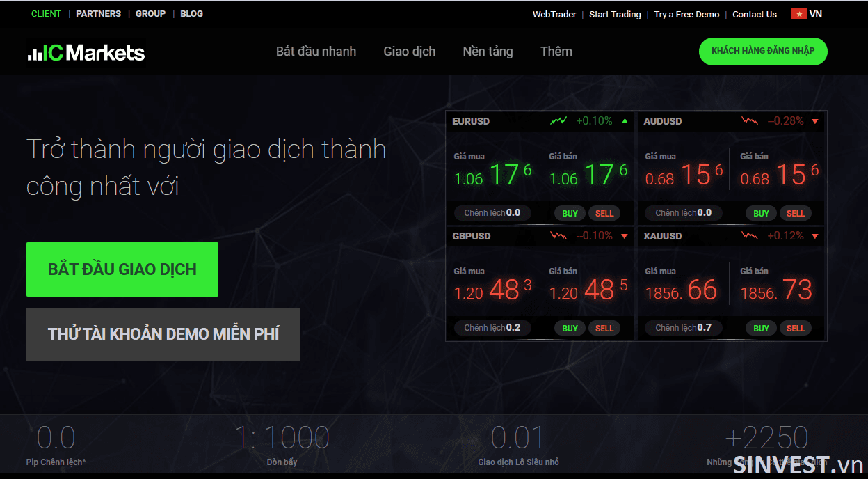This screenshot has height=479, width=868.
Task: Open the Nền tảng menu
Action: [488, 52]
